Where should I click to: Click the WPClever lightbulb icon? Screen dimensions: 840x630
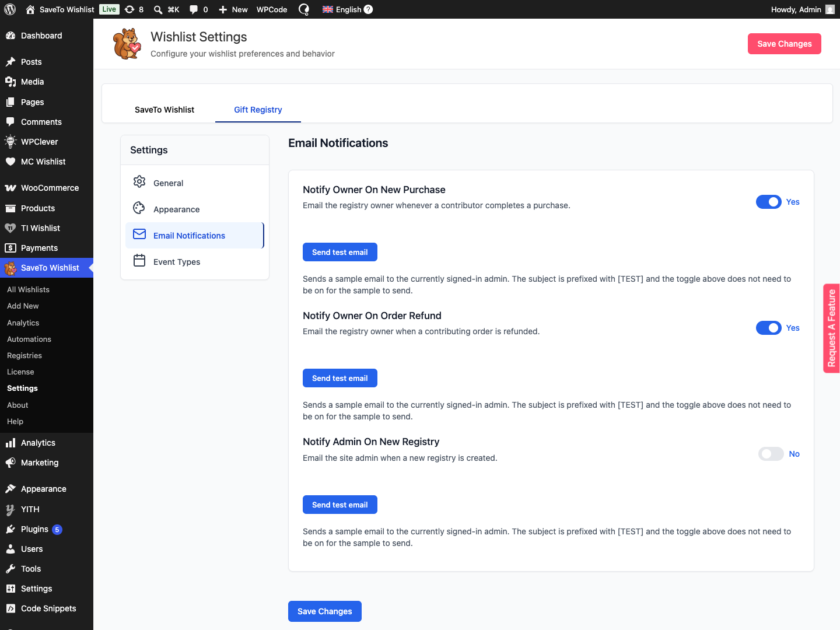coord(10,142)
